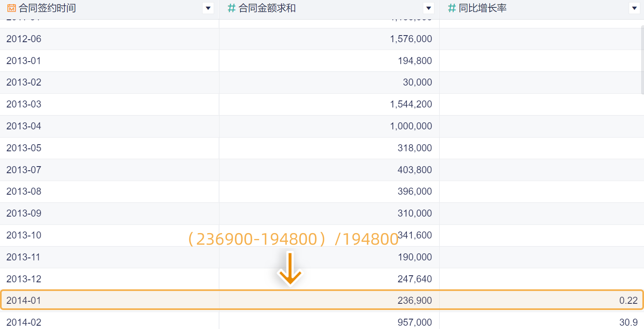This screenshot has width=644, height=329.
Task: Click the vertical scrollbar thumb
Action: (x=642, y=60)
